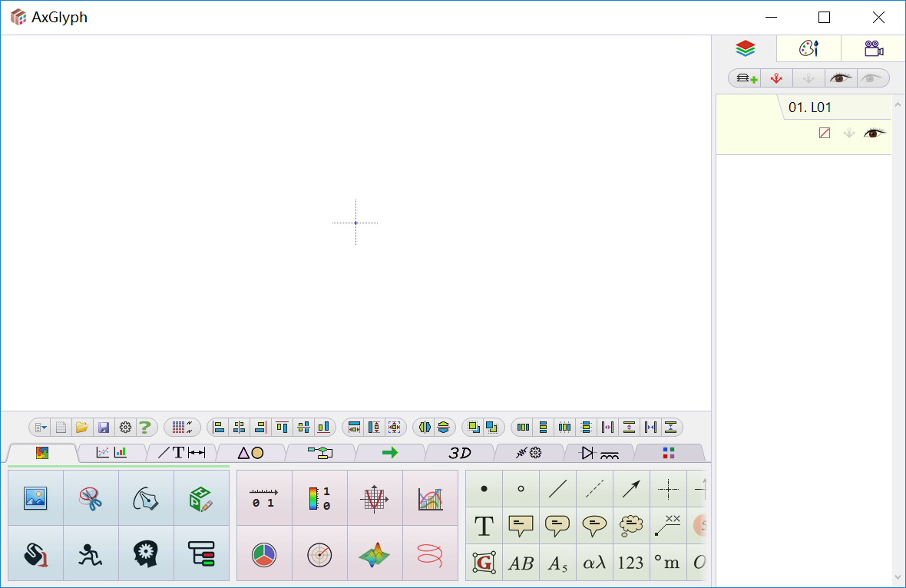Switch to the palette and brush tab

[809, 48]
